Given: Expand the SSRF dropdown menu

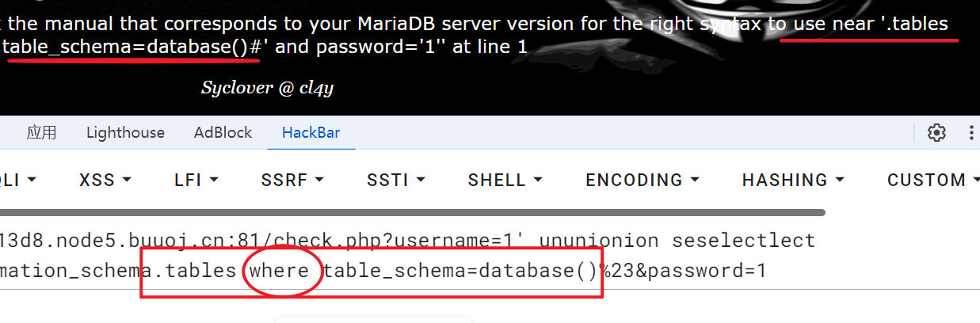Looking at the screenshot, I should pyautogui.click(x=292, y=180).
